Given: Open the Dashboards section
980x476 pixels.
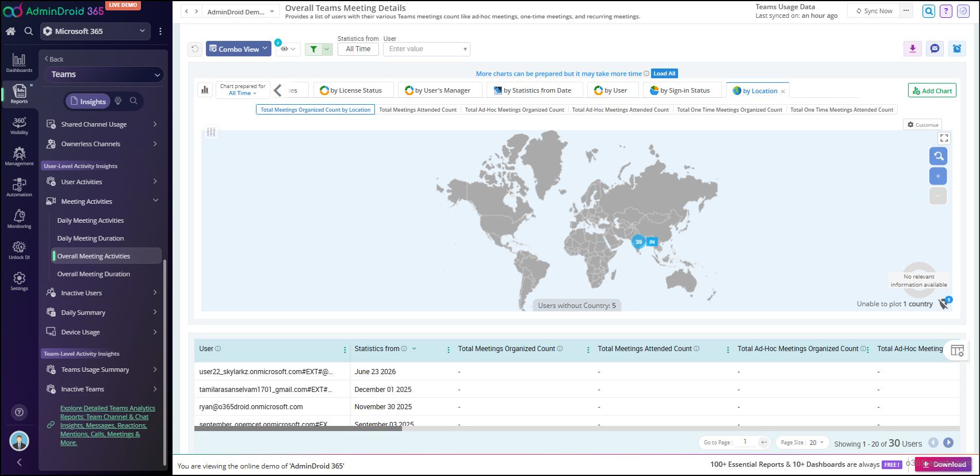Looking at the screenshot, I should (19, 63).
